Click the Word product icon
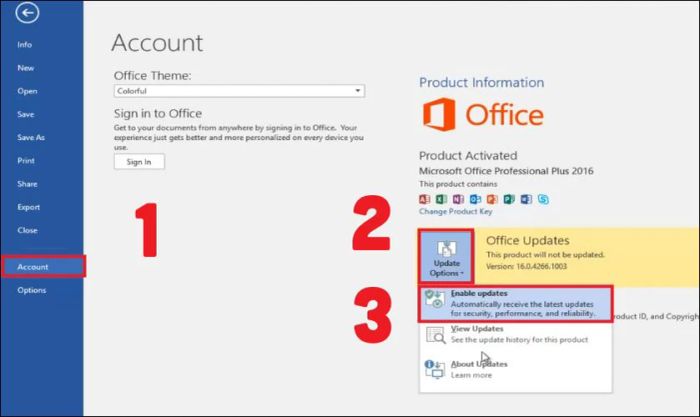Image resolution: width=700 pixels, height=417 pixels. pyautogui.click(x=526, y=199)
